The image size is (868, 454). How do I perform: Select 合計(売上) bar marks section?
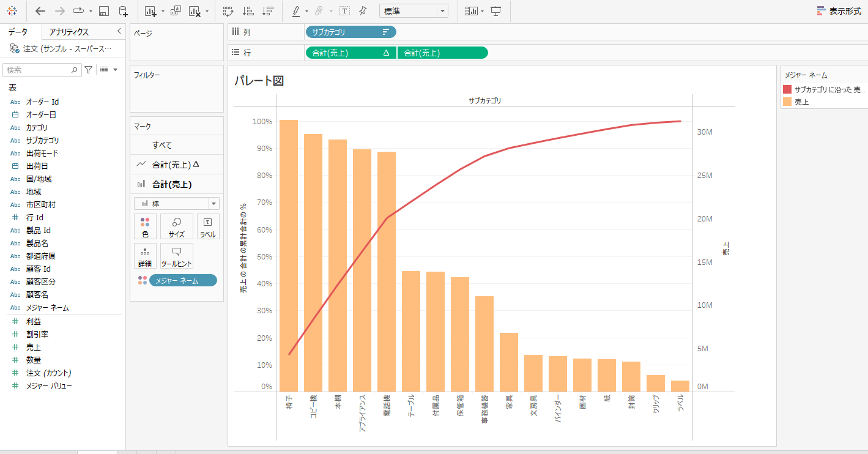pyautogui.click(x=177, y=184)
